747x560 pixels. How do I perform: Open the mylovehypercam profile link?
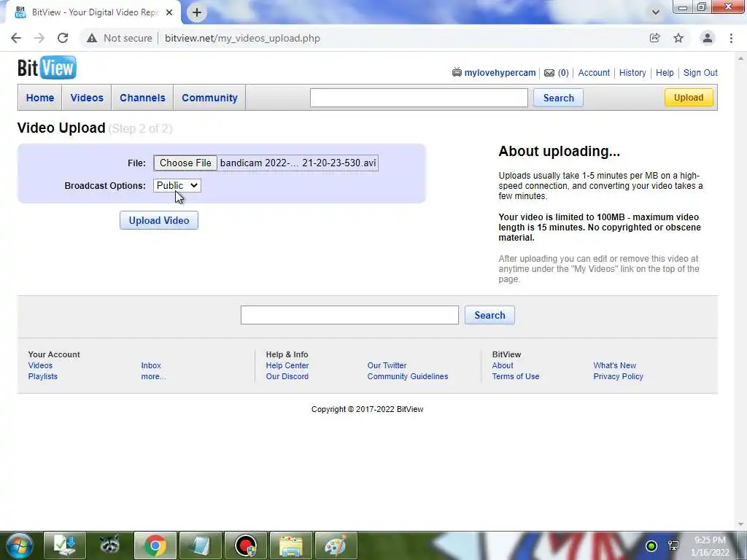pyautogui.click(x=500, y=73)
